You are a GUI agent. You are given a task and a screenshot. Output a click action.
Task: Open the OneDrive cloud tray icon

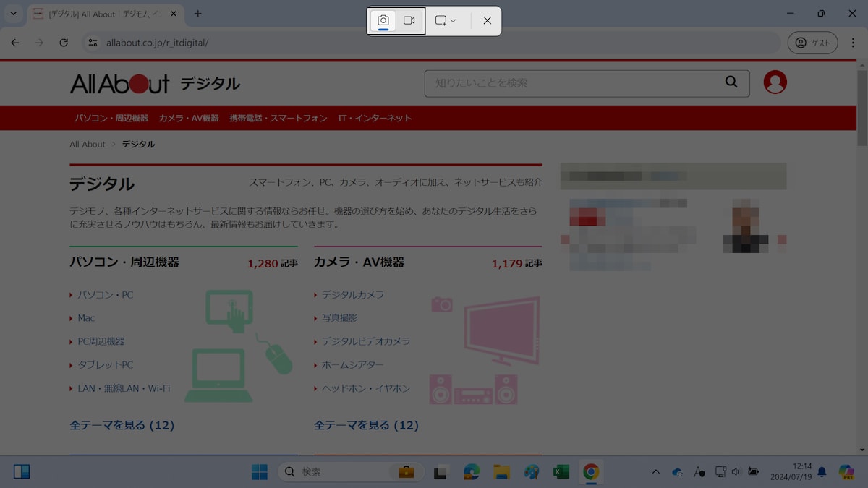[x=677, y=472]
